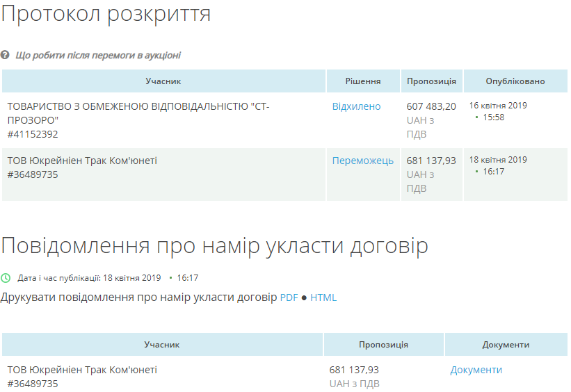Open the 'Відхилено' decision link
571x392 pixels.
pos(356,106)
